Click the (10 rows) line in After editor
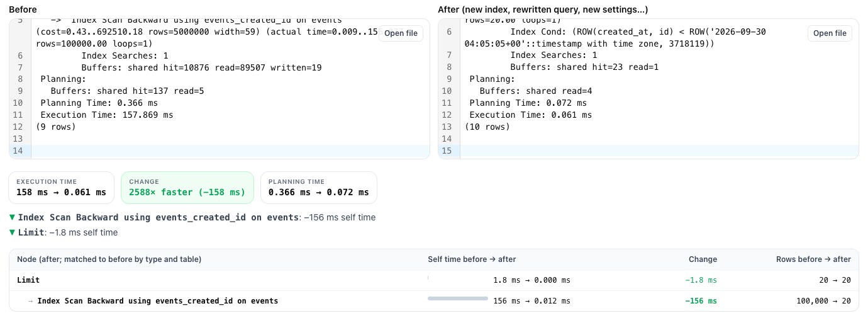 coord(487,127)
